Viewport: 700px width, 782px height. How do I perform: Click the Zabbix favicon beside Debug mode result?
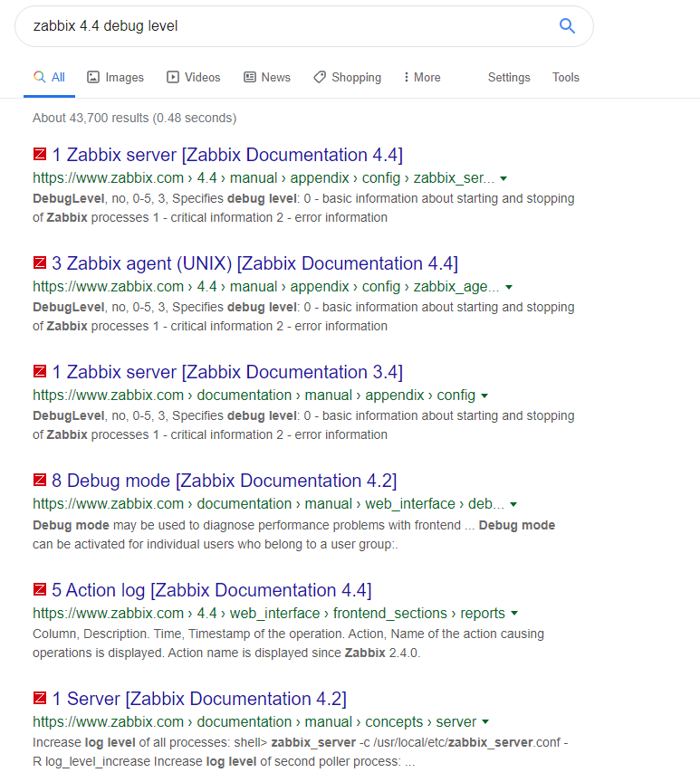[x=40, y=480]
